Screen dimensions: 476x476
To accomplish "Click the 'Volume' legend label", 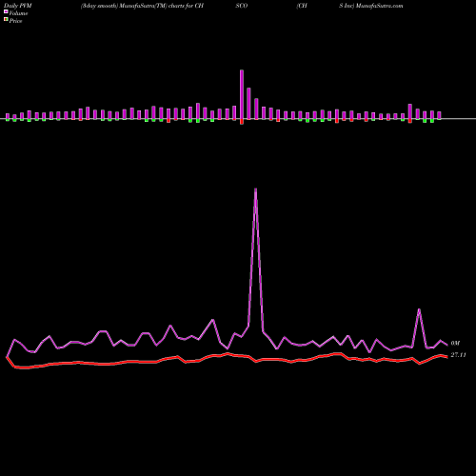I will coord(18,13).
